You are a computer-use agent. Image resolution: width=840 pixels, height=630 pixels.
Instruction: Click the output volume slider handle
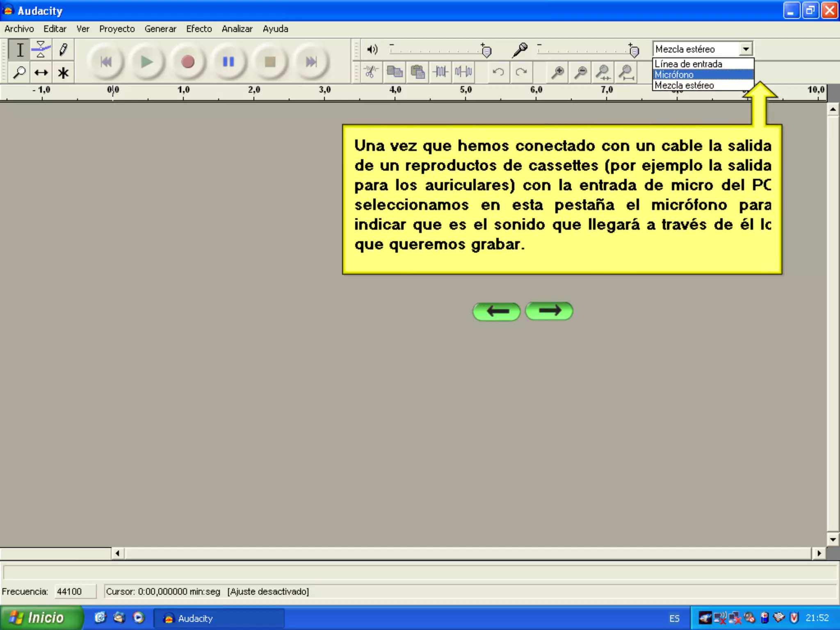click(486, 51)
